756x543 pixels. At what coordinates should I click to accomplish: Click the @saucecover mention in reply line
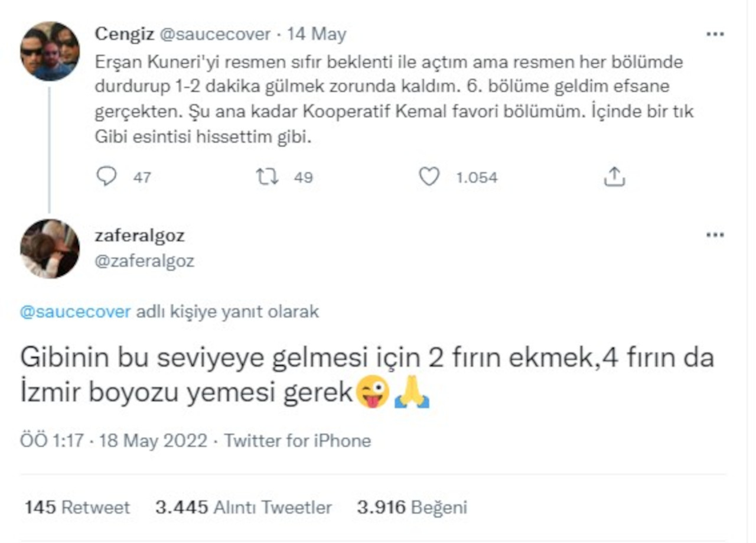click(75, 312)
